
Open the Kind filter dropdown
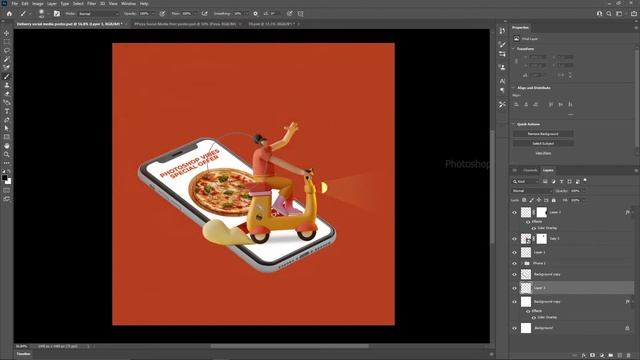point(526,182)
